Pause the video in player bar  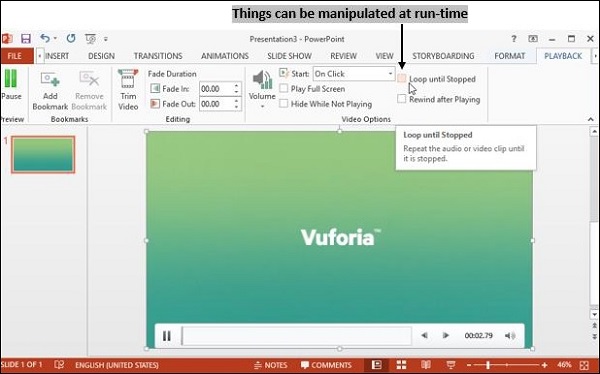point(166,336)
